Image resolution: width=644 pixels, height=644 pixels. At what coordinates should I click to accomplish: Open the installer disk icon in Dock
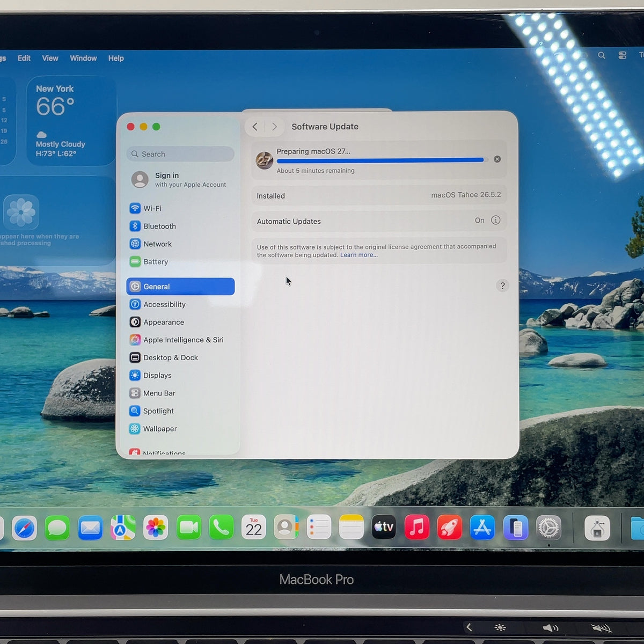click(597, 529)
